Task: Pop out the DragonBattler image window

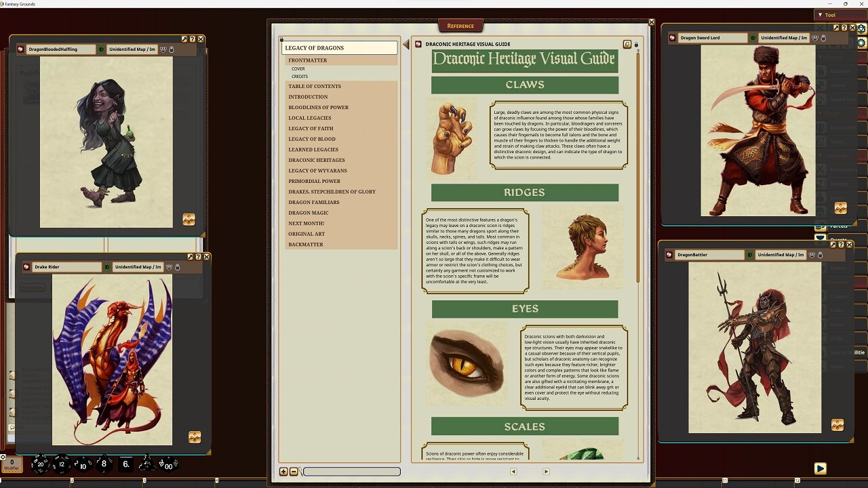Action: coord(833,245)
